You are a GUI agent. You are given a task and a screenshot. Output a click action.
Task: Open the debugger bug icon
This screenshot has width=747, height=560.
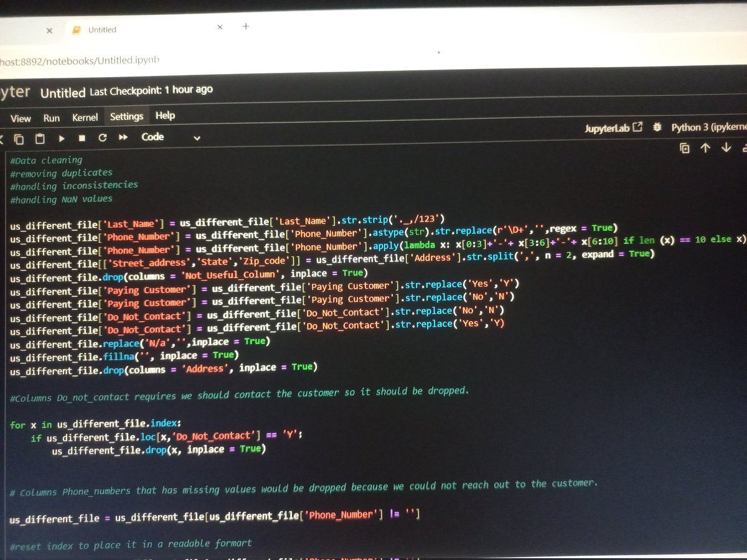click(x=657, y=128)
